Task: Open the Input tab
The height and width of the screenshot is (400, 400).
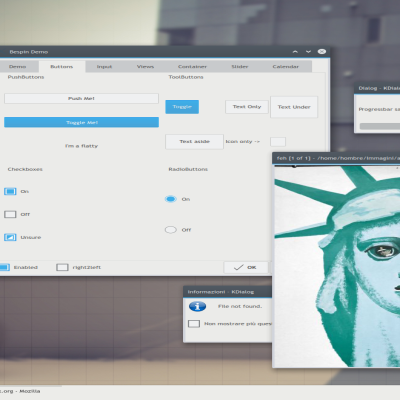Action: (x=104, y=67)
